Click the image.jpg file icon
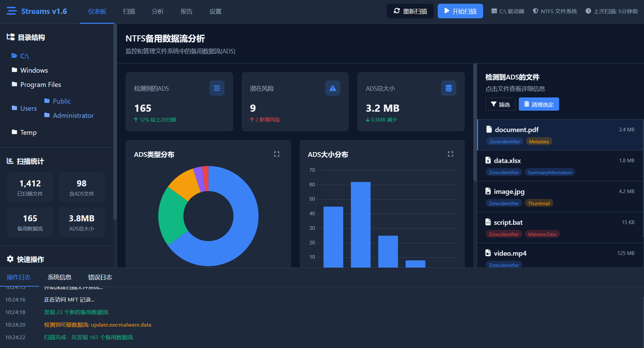 click(488, 191)
